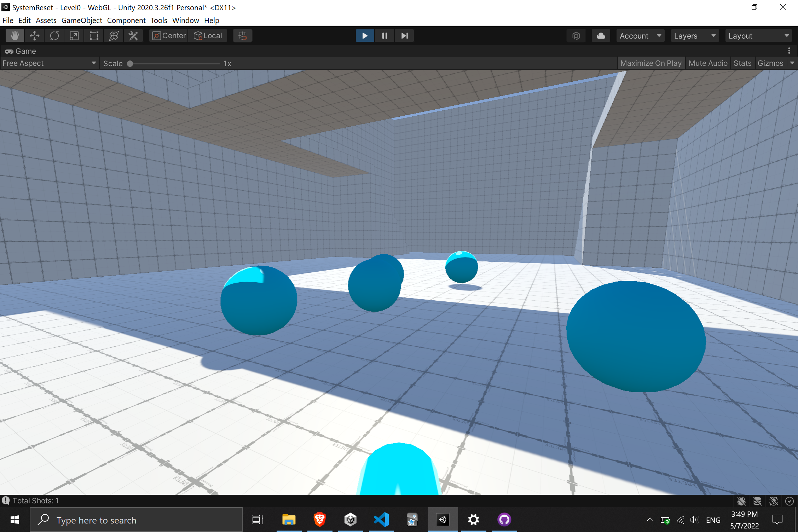Open Visual Studio Code from taskbar
The height and width of the screenshot is (532, 798).
381,520
